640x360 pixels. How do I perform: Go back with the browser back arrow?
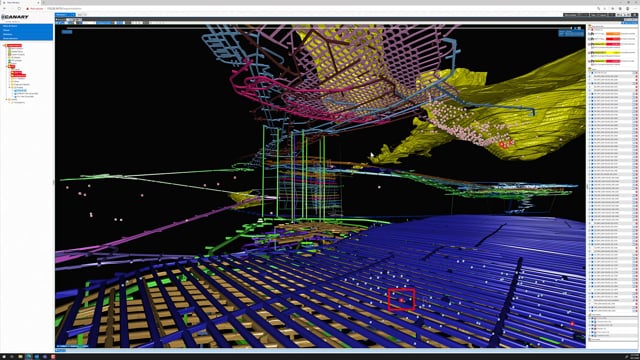pos(4,9)
